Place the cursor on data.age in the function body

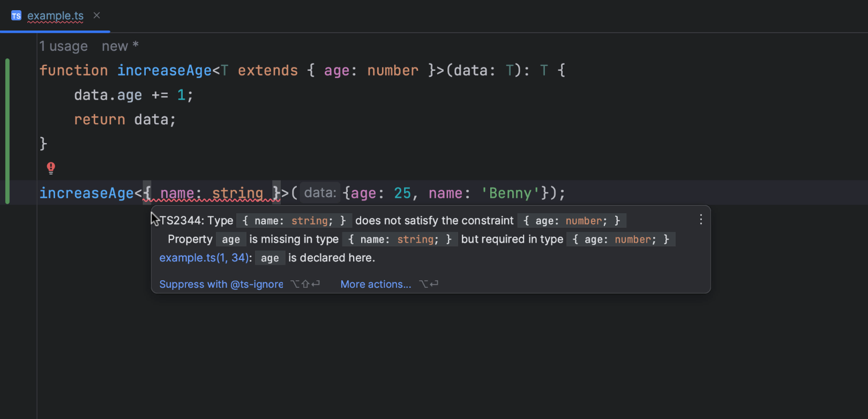(x=108, y=95)
